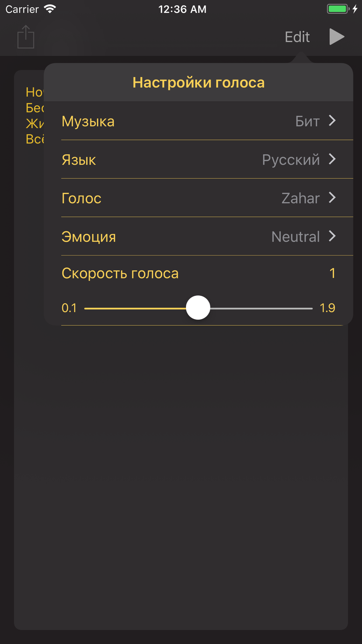Click the slider's 1.9 maximum label
The height and width of the screenshot is (644, 362).
[x=327, y=308]
